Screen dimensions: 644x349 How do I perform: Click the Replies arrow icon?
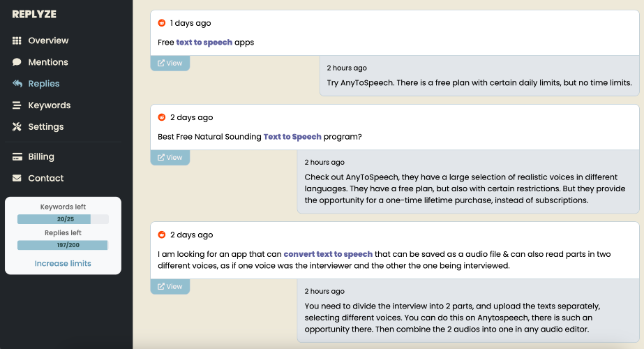coord(17,84)
